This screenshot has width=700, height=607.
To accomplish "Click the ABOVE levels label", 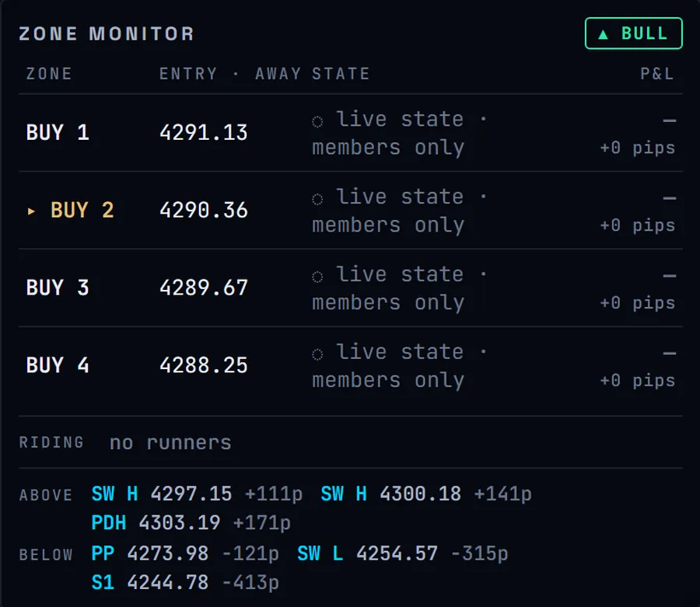I will [x=46, y=496].
